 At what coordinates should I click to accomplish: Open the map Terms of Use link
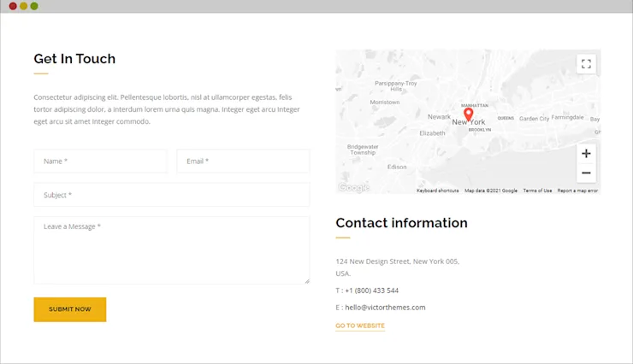[x=537, y=191]
